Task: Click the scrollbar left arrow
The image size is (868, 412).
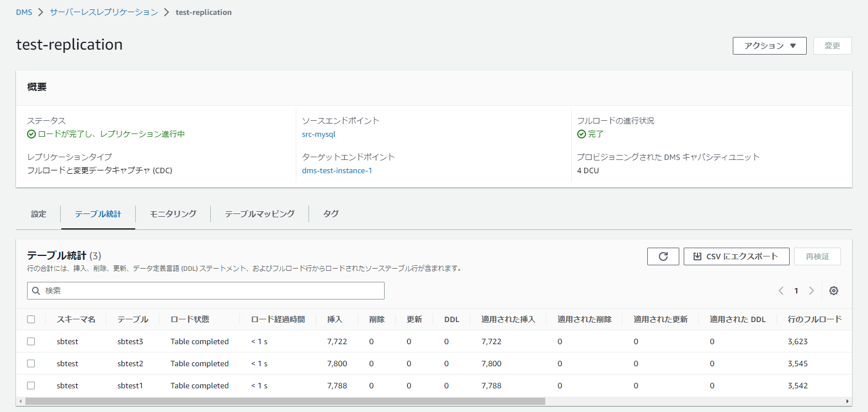Action: [x=20, y=402]
